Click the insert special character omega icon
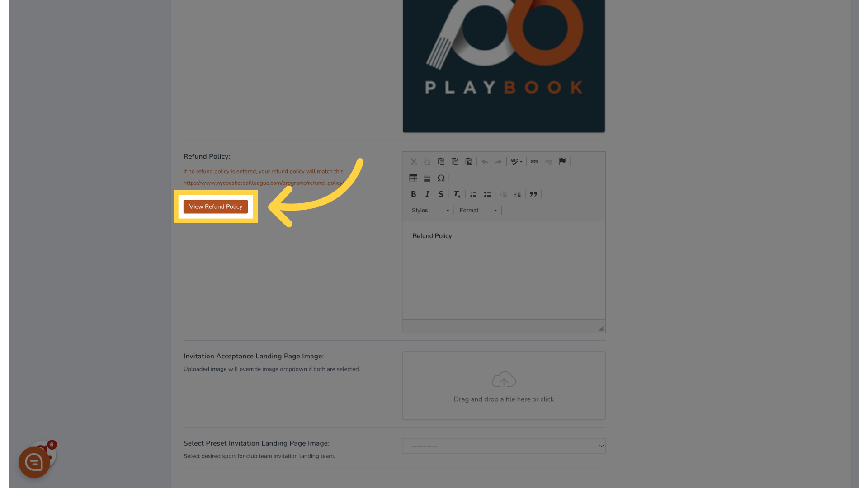Image resolution: width=868 pixels, height=488 pixels. click(441, 178)
